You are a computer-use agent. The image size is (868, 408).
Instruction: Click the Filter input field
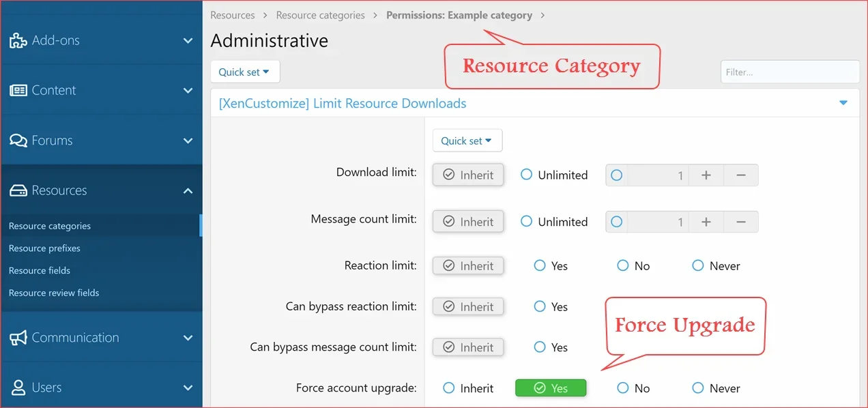(x=789, y=72)
